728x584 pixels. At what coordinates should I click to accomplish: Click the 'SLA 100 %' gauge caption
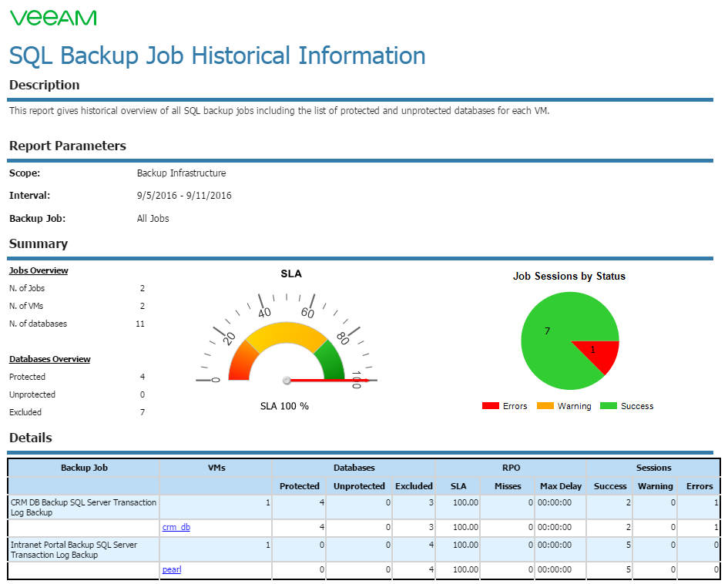[x=284, y=406]
